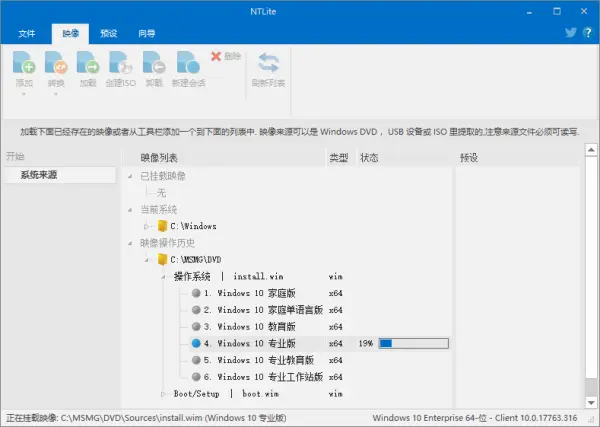Select the row '1. Windows 10 家庭版'

coord(249,293)
